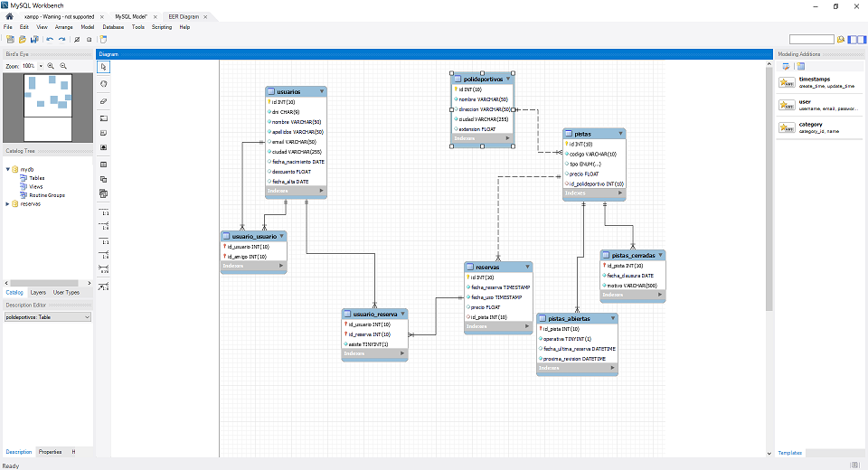Image resolution: width=868 pixels, height=470 pixels.
Task: Click the home screen icon tab
Action: pos(8,17)
